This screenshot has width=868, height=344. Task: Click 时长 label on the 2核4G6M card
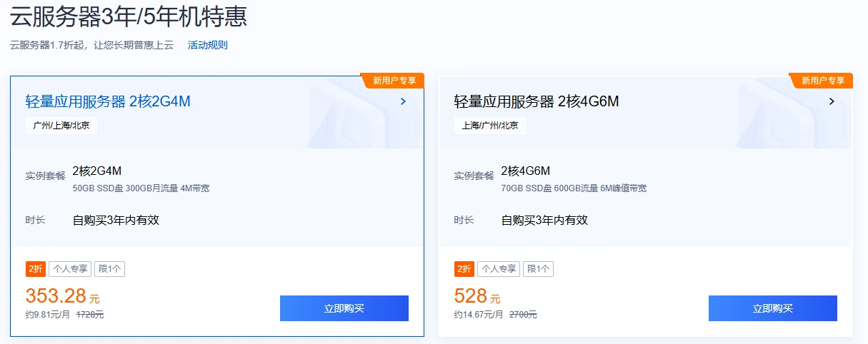pos(464,220)
